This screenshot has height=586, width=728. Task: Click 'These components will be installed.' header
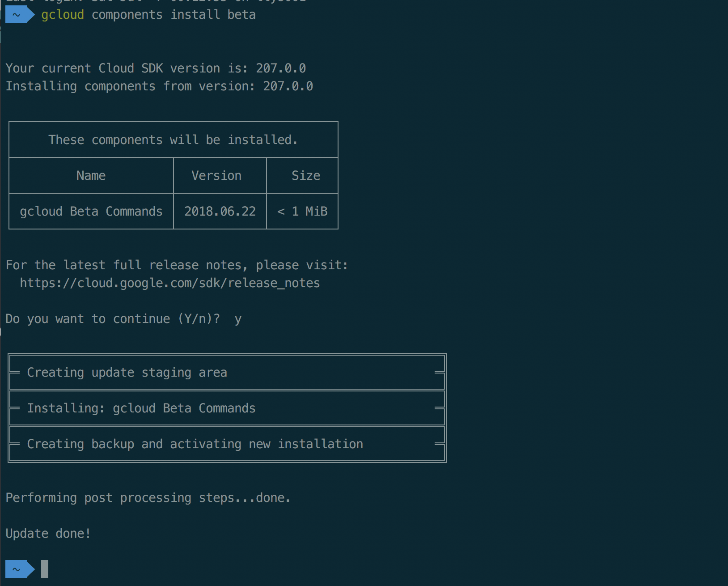173,140
